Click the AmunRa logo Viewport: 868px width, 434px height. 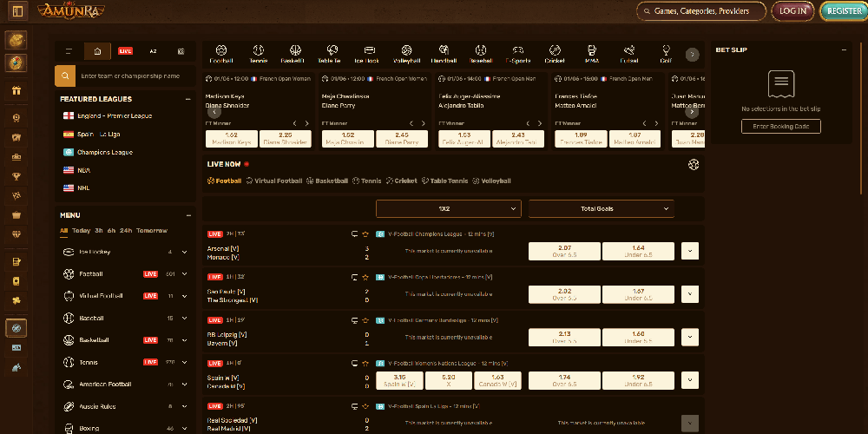pyautogui.click(x=71, y=10)
